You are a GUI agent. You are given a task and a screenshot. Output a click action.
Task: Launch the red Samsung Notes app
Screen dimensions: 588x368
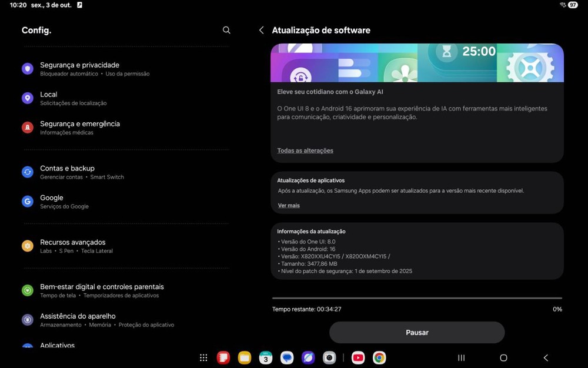click(223, 358)
